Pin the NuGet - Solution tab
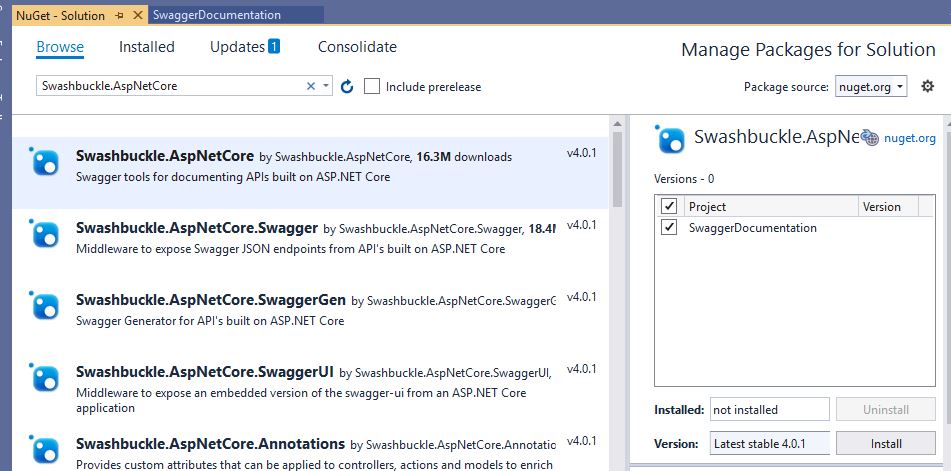This screenshot has width=951, height=471. point(119,15)
